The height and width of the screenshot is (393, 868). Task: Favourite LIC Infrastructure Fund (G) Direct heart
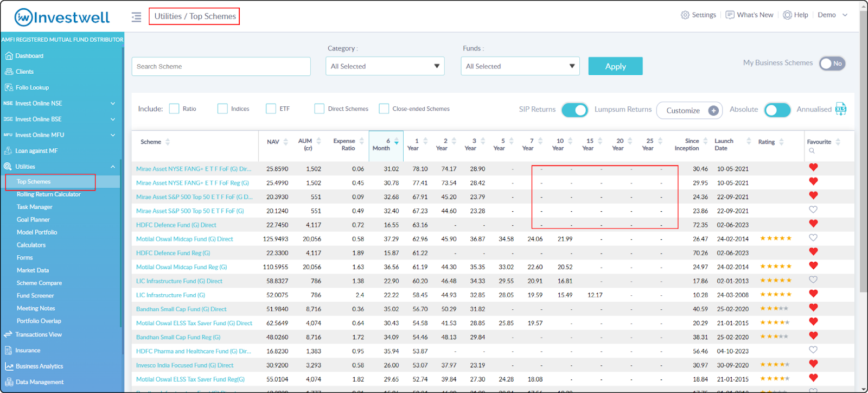(x=813, y=280)
